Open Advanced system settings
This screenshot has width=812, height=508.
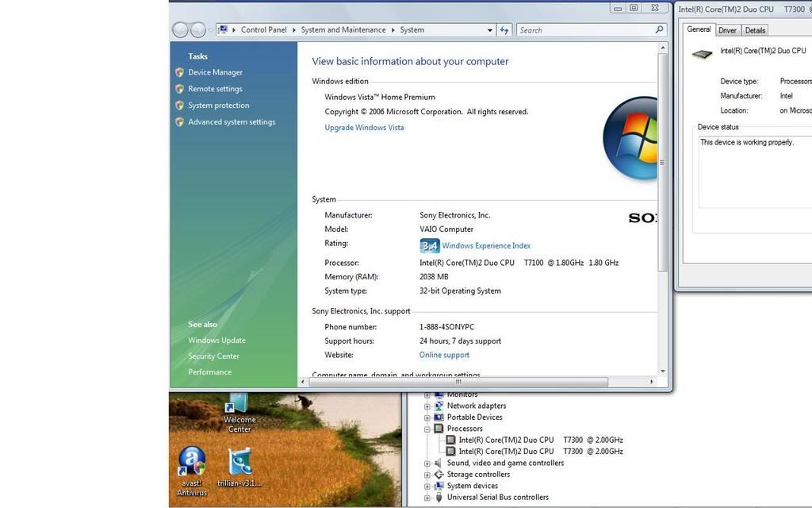232,121
